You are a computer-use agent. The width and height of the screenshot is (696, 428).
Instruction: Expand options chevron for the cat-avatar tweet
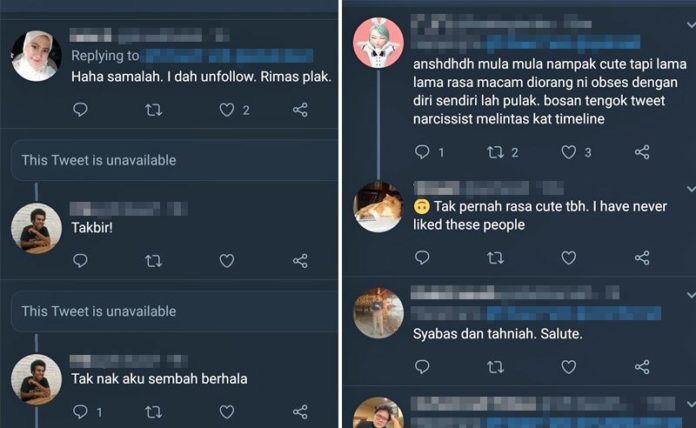691,189
